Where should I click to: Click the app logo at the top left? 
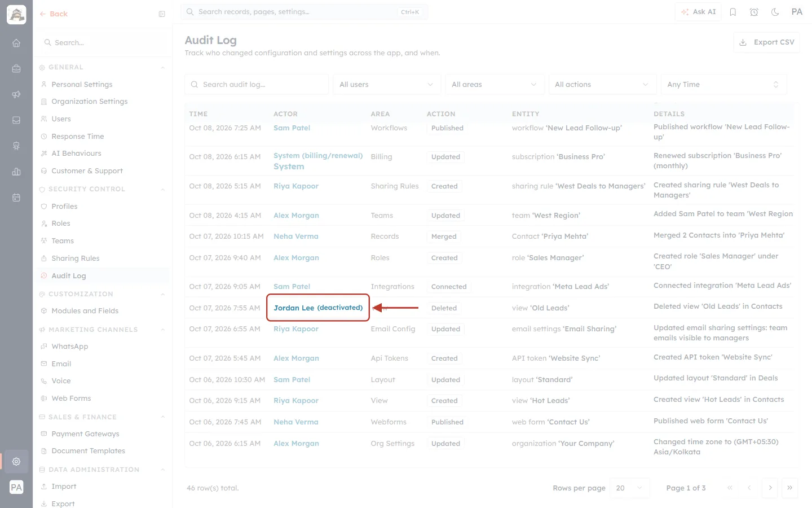16,15
